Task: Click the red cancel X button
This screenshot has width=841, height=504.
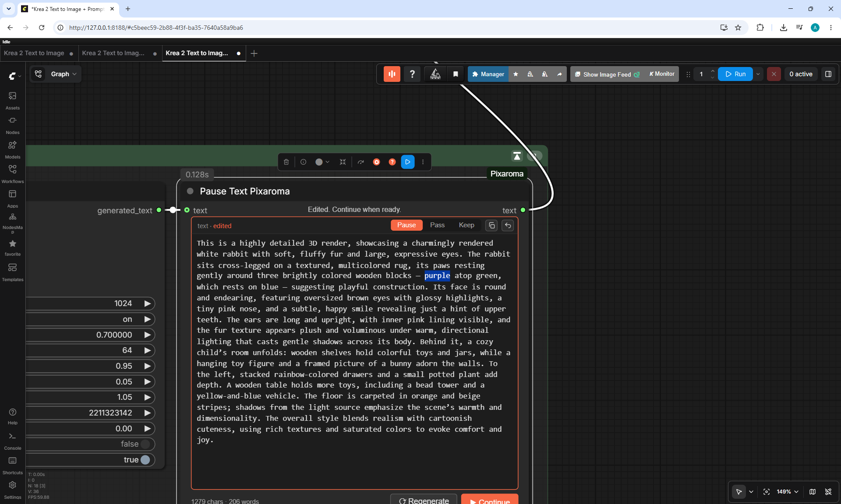Action: [774, 74]
